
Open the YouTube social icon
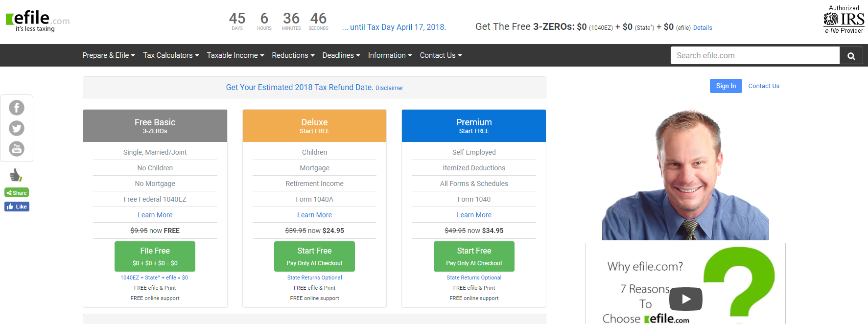coord(17,149)
